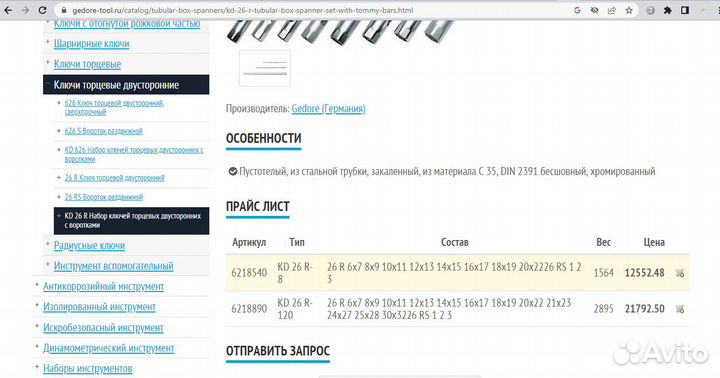The height and width of the screenshot is (378, 720).
Task: Open Gedore (Германия) manufacturer link
Action: point(328,109)
